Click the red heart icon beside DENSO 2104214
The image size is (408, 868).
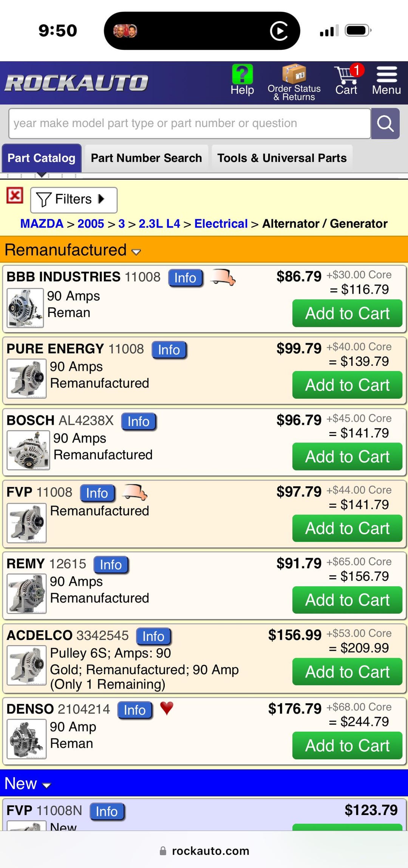tap(166, 710)
